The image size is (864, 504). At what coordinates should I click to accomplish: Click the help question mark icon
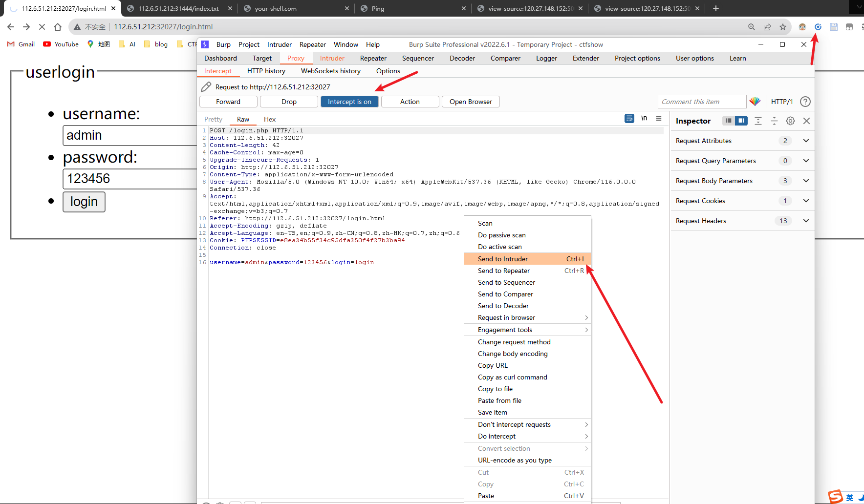tap(805, 102)
